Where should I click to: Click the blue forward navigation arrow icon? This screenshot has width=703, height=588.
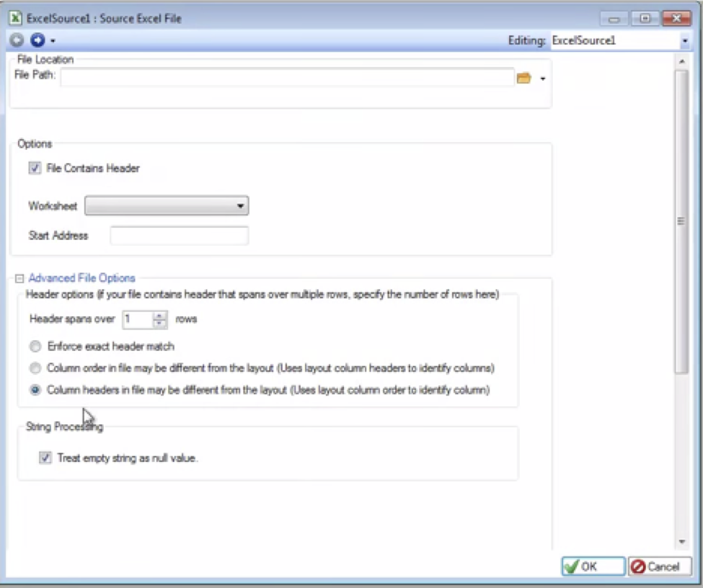pos(36,40)
